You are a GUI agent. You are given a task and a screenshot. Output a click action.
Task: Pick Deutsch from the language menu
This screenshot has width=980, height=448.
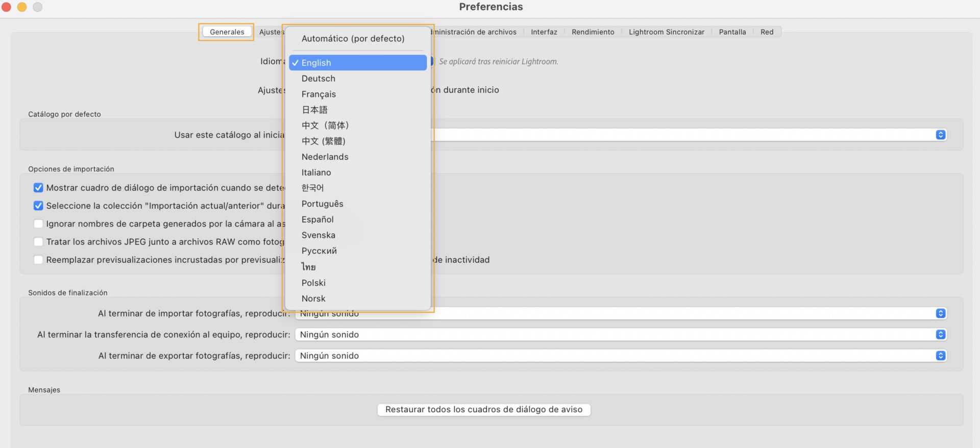pos(358,79)
